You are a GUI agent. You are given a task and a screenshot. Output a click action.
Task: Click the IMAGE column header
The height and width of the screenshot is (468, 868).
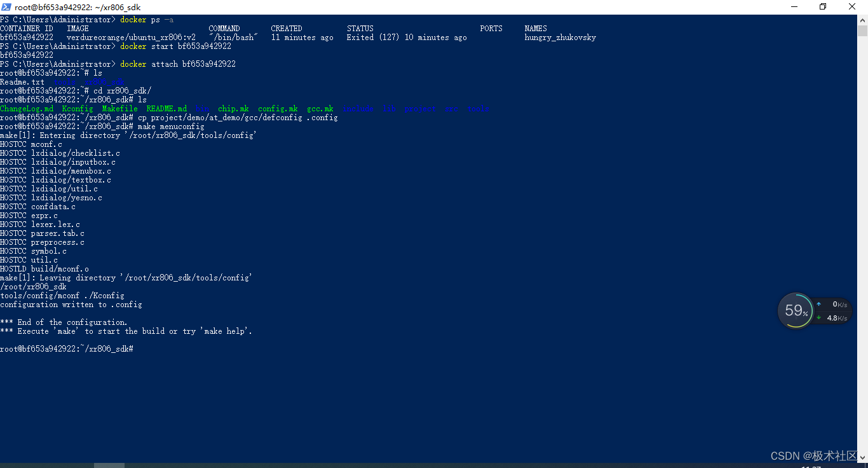point(78,29)
